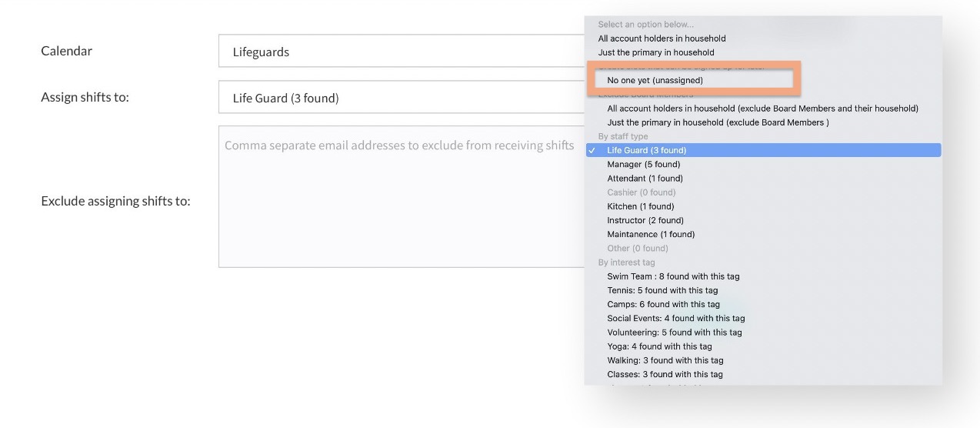Choose 'No one yet (unassigned)' option

[x=655, y=80]
